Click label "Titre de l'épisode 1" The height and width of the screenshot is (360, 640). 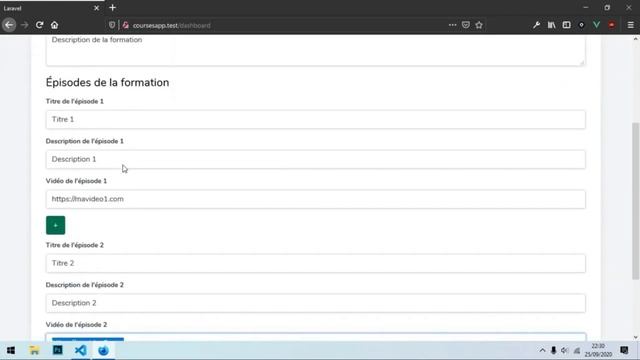coord(75,101)
